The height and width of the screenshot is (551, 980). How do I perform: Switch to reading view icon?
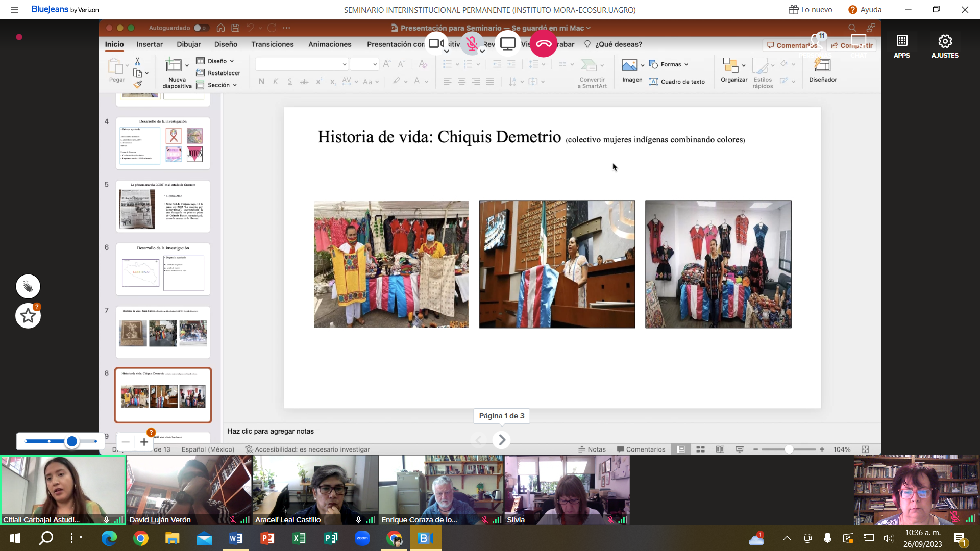click(x=720, y=449)
